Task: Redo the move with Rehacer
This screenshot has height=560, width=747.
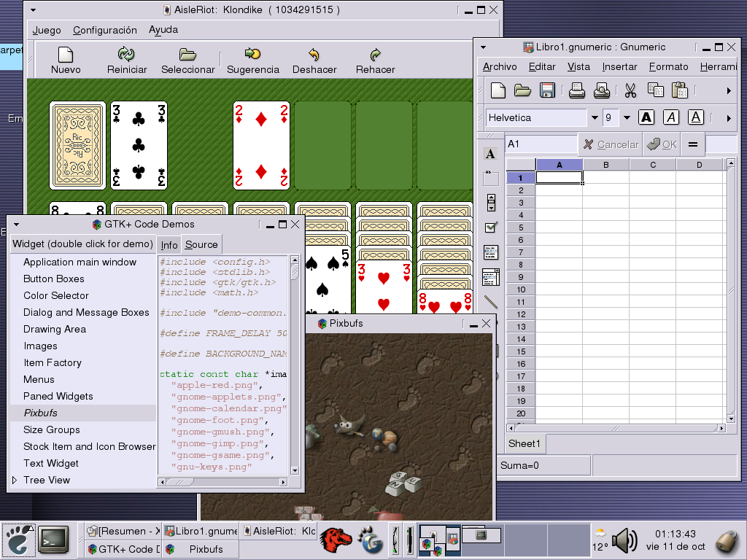Action: (376, 61)
